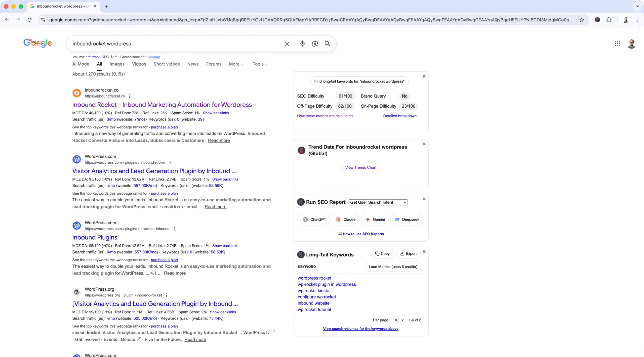Image resolution: width=644 pixels, height=357 pixels.
Task: Export the long-tail keywords
Action: (x=408, y=254)
